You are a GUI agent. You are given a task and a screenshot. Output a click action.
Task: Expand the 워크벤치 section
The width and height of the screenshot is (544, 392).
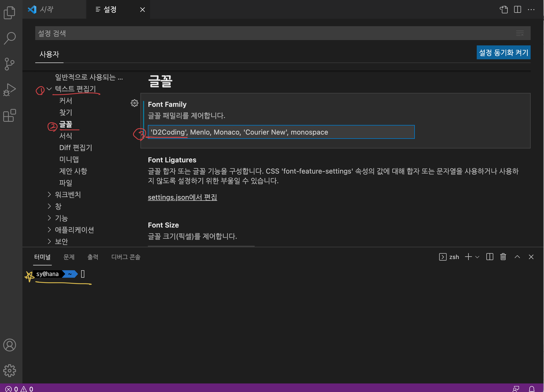coord(49,194)
